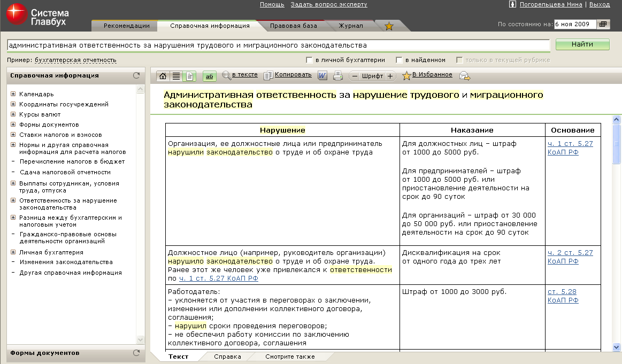Expand the Календарь tree node
Screen dimensions: 622x364
click(13, 94)
